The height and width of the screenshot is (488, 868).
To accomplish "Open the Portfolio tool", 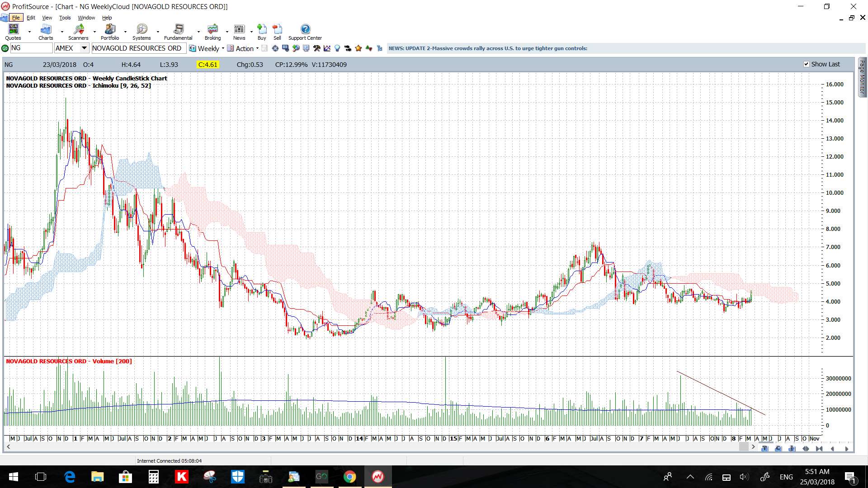I will 110,33.
